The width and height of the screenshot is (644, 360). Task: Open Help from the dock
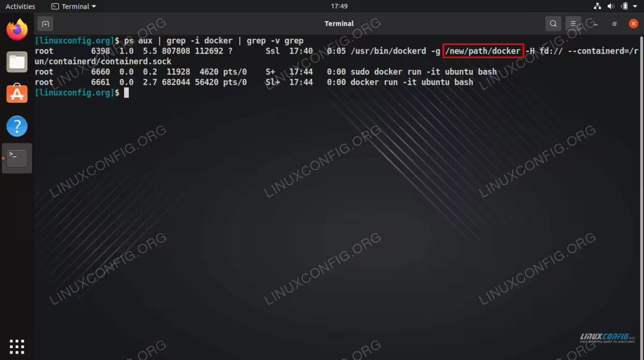point(17,126)
